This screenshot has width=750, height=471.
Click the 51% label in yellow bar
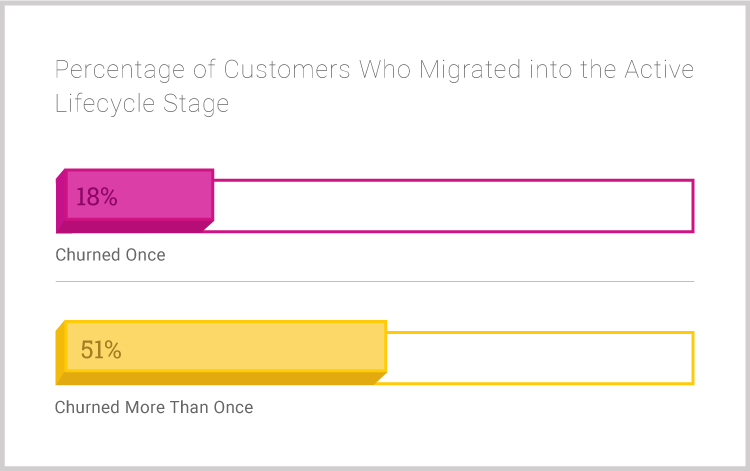pos(101,350)
